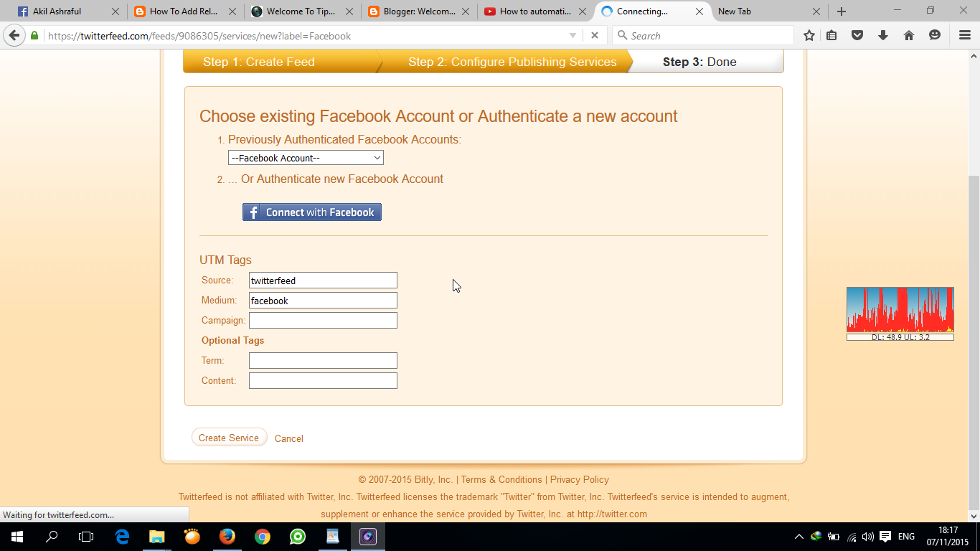The height and width of the screenshot is (551, 980).
Task: Stop page loading with X icon
Action: [594, 35]
